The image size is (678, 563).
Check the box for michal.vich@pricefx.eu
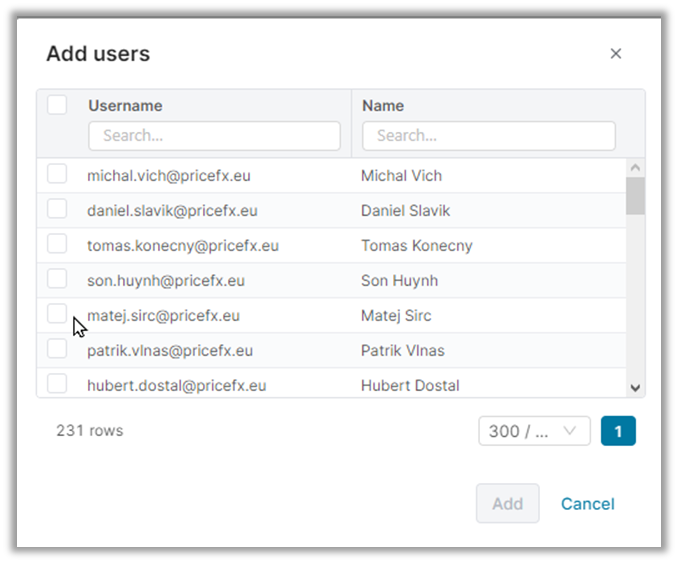click(x=57, y=174)
